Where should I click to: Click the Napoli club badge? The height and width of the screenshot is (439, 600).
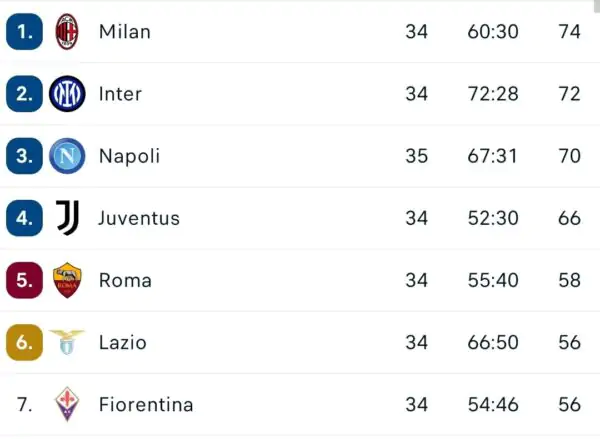coord(67,156)
